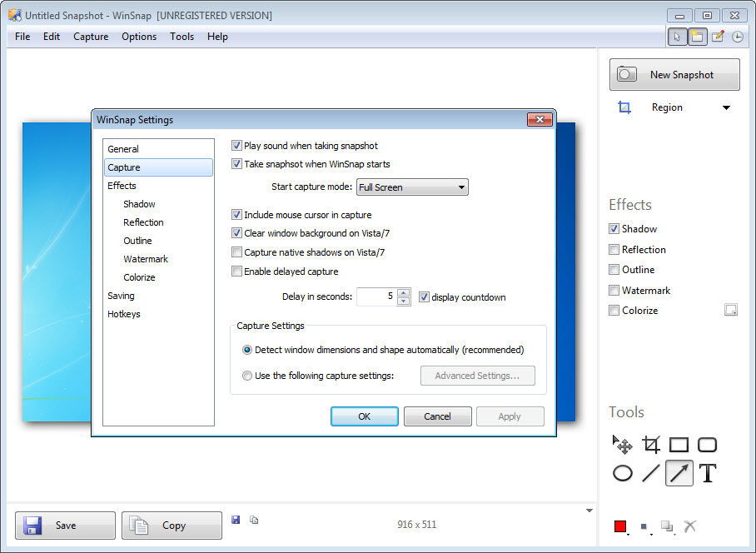Click the Advanced Settings button

coord(478,376)
